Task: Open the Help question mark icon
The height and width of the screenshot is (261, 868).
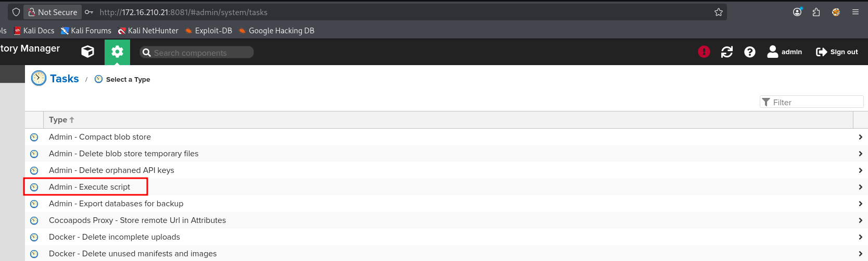Action: coord(749,52)
